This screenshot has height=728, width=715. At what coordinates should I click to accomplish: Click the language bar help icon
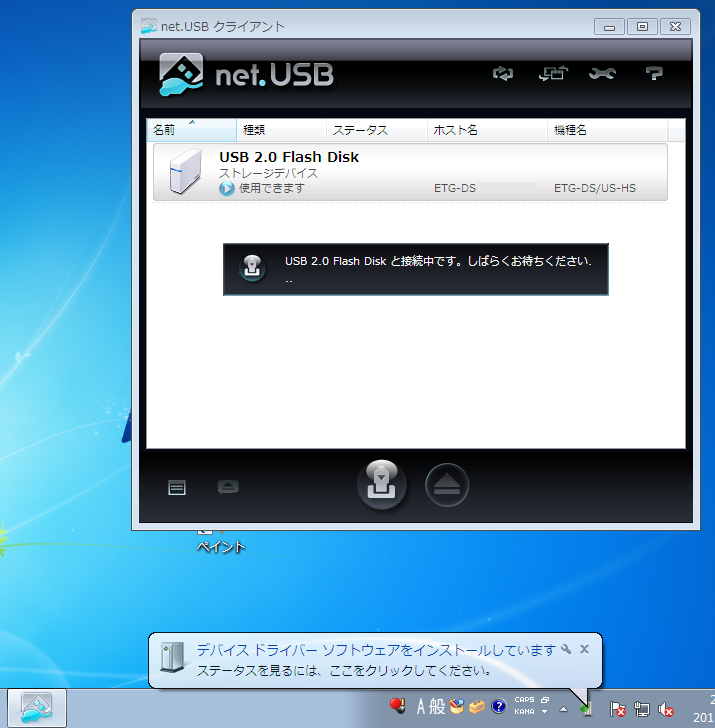click(499, 707)
